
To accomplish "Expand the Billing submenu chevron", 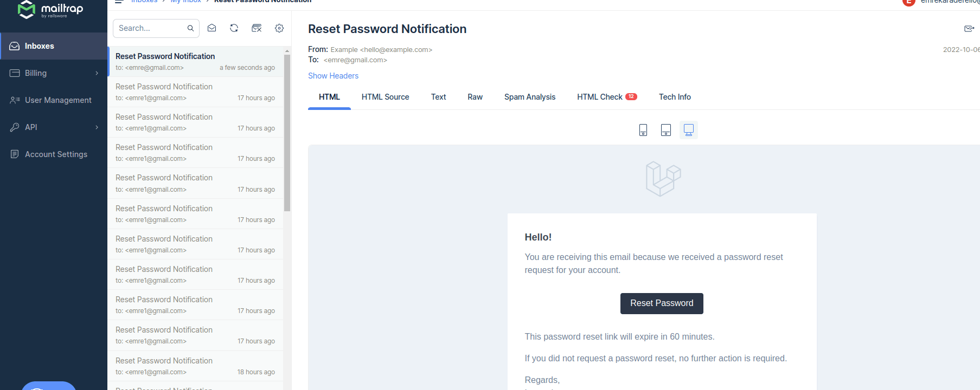I will tap(97, 73).
